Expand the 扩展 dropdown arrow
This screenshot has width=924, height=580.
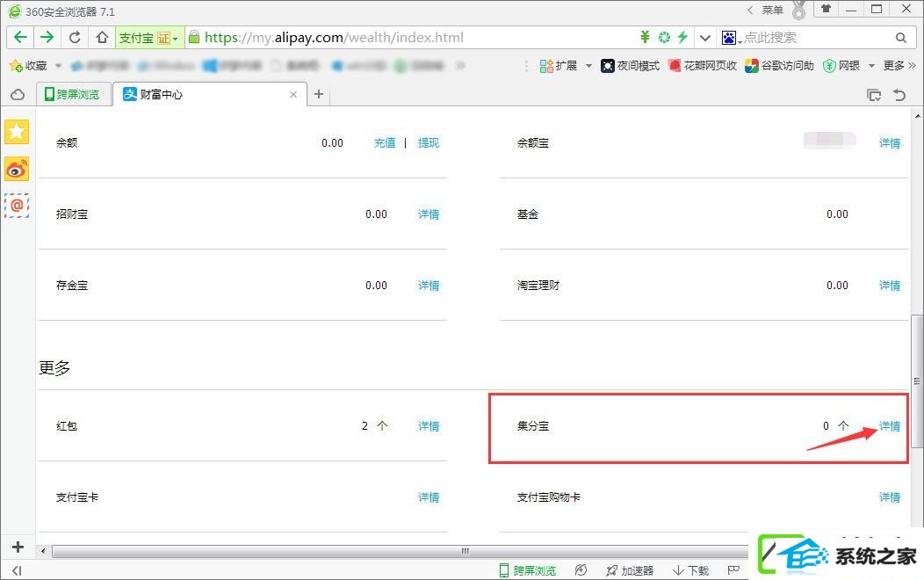[588, 65]
